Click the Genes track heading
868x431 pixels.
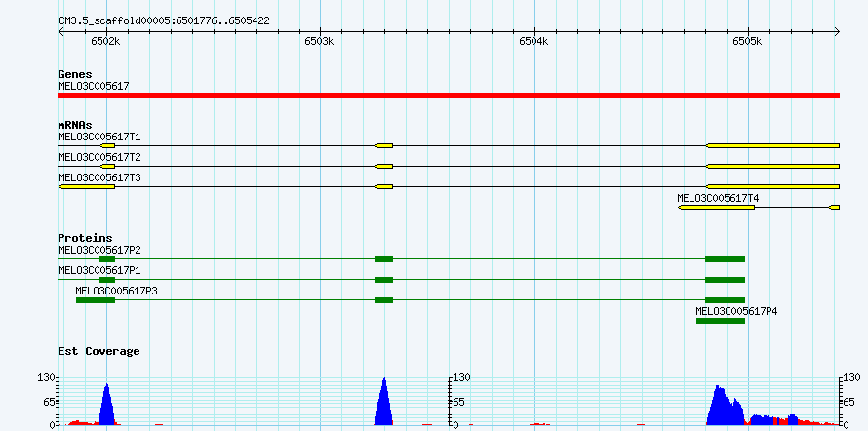pyautogui.click(x=75, y=74)
